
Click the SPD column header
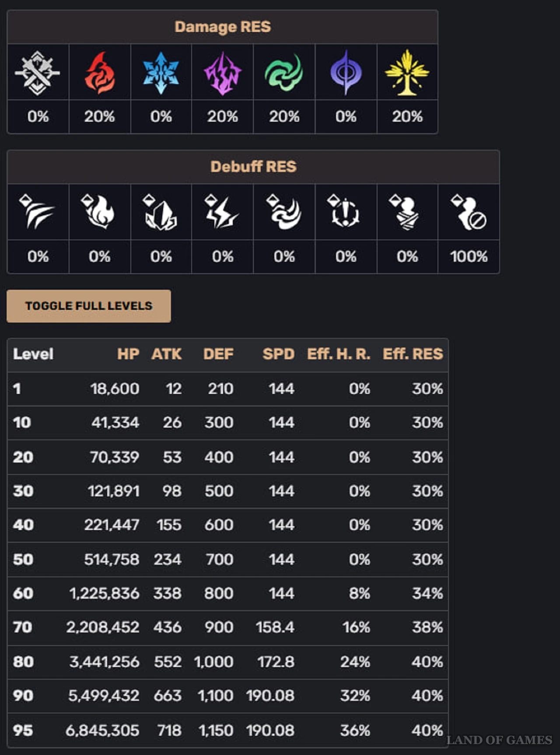point(279,354)
